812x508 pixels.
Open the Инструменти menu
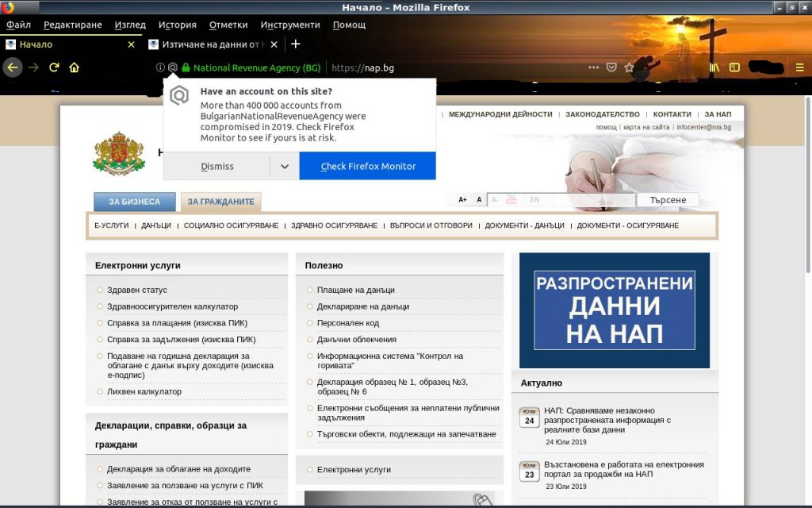click(x=290, y=25)
